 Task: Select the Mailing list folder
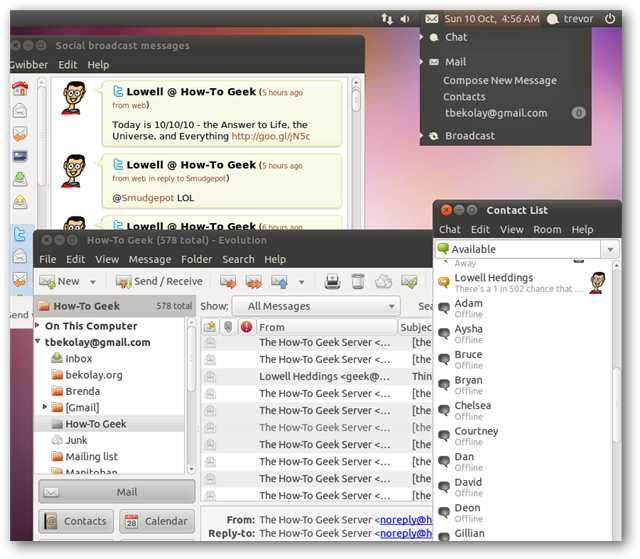[84, 456]
